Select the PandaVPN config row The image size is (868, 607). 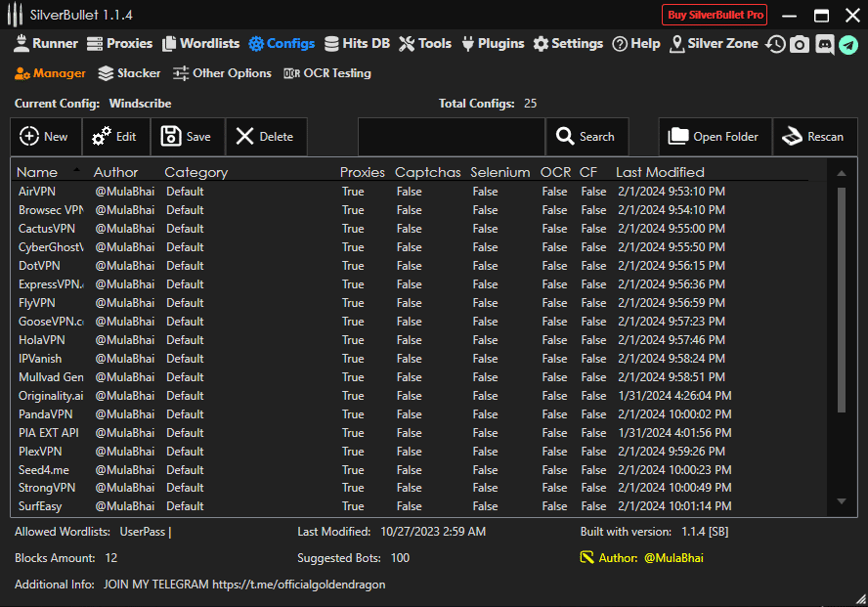420,414
